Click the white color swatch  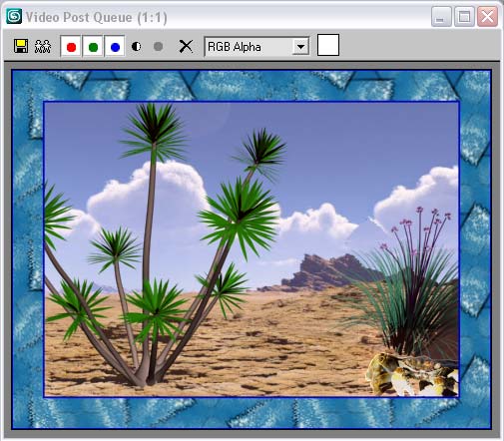click(x=328, y=45)
